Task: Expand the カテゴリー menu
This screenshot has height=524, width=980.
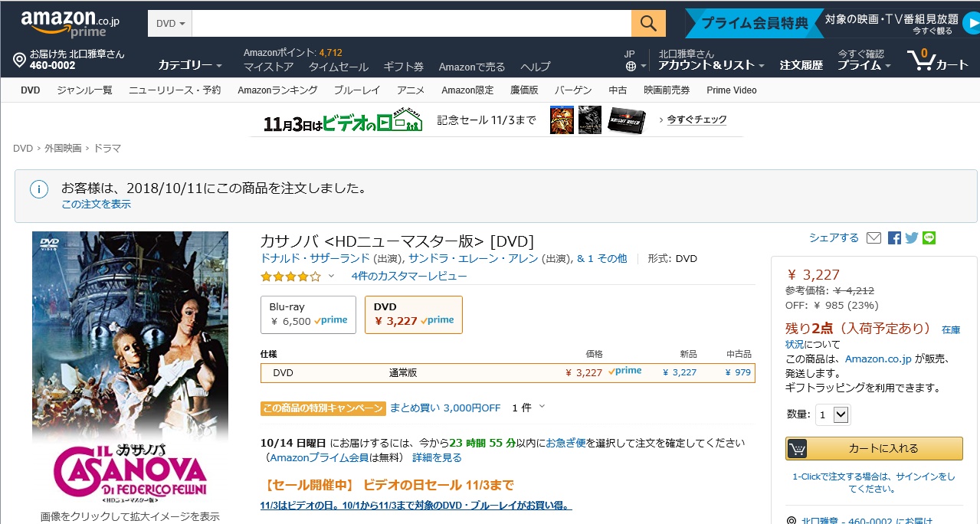Action: coord(190,65)
